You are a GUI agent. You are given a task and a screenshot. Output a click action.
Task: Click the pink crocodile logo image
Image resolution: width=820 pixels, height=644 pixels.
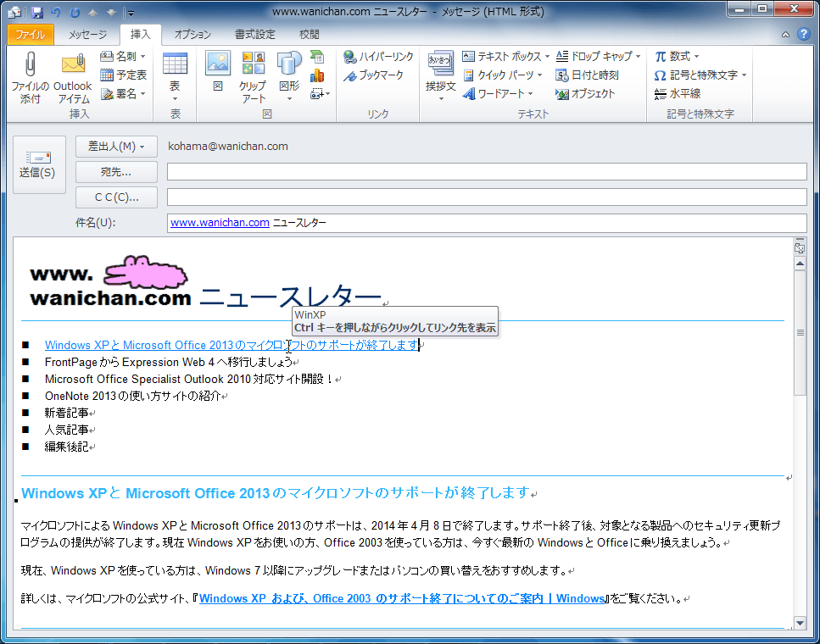pos(145,272)
